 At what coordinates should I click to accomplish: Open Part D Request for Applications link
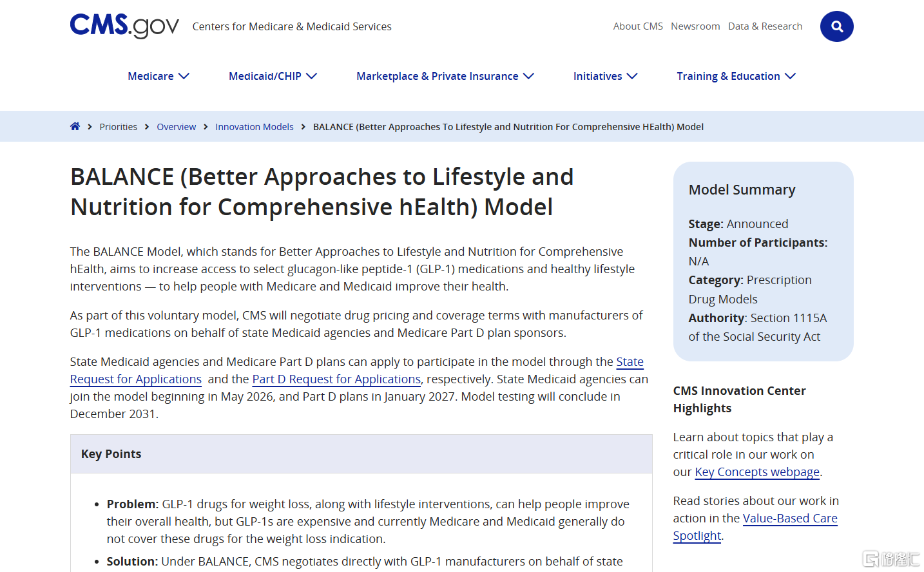coord(336,379)
